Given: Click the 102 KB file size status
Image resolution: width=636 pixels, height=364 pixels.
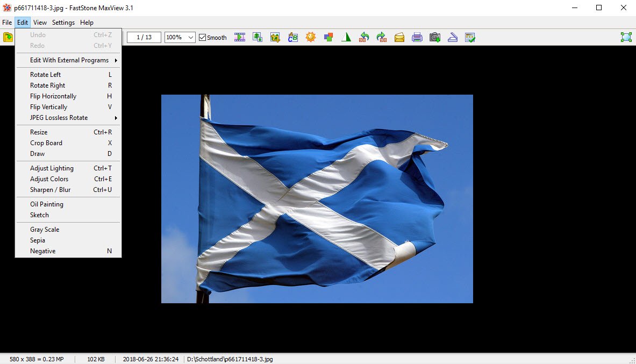Looking at the screenshot, I should pyautogui.click(x=96, y=359).
